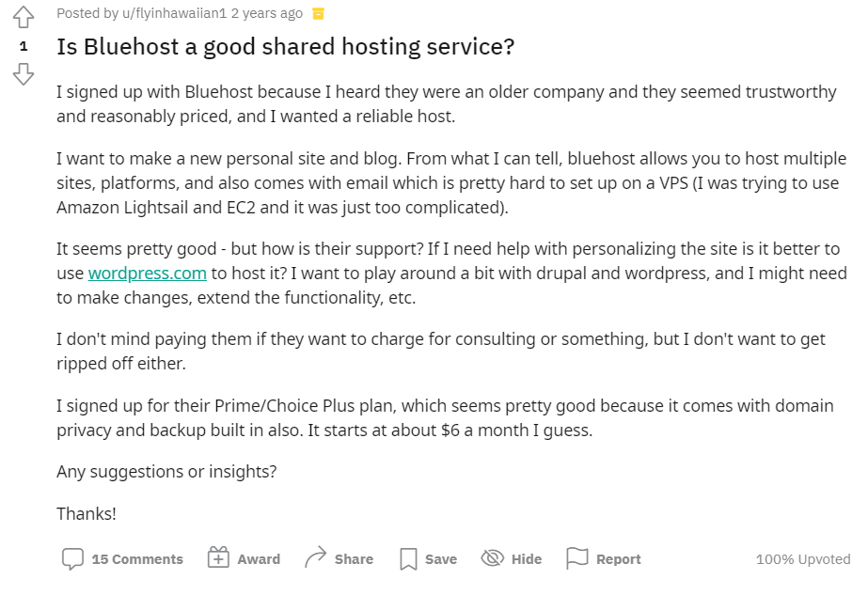Viewport: 868px width, 595px height.
Task: Click the crossed-out eye Hide icon
Action: [493, 558]
